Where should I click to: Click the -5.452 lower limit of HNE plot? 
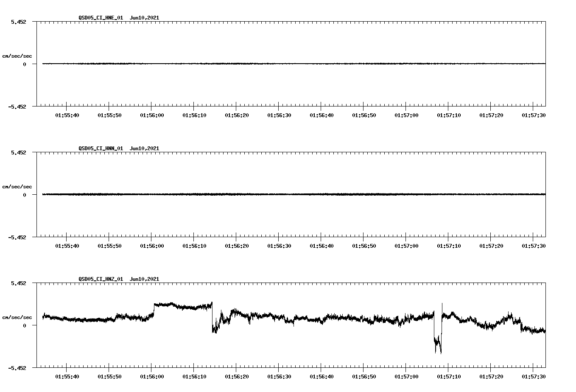(17, 106)
